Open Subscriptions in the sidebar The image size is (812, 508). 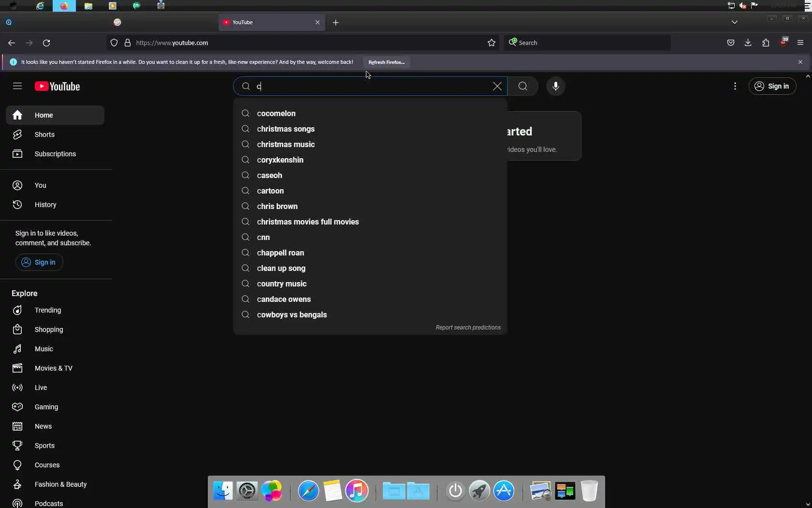(x=55, y=154)
